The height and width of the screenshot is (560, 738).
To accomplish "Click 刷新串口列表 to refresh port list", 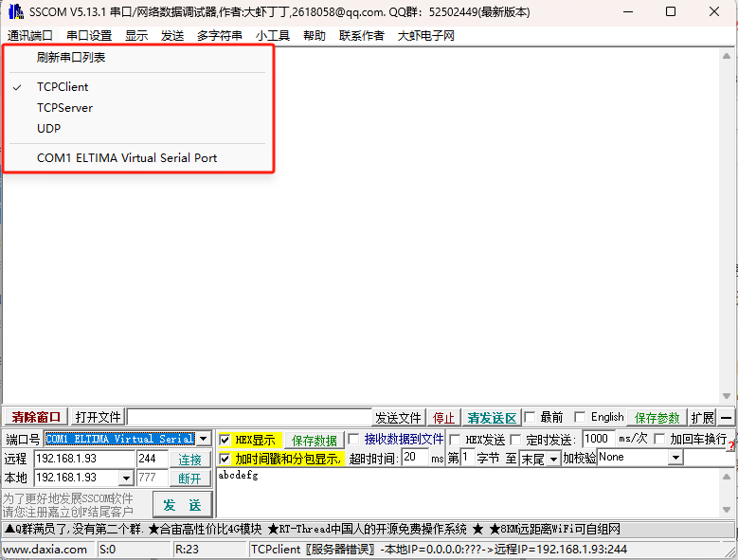I will pos(71,58).
